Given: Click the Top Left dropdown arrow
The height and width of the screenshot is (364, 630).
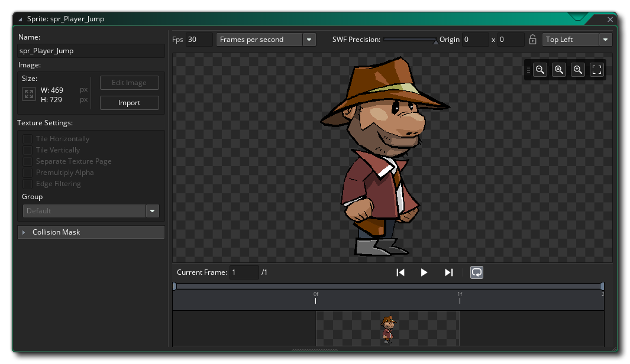Looking at the screenshot, I should [606, 40].
